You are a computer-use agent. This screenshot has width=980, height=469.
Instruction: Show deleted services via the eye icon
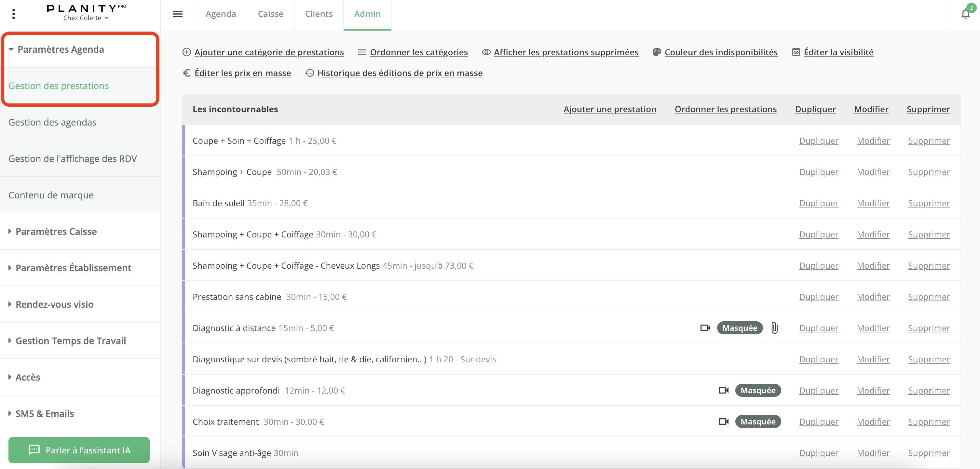pos(486,52)
